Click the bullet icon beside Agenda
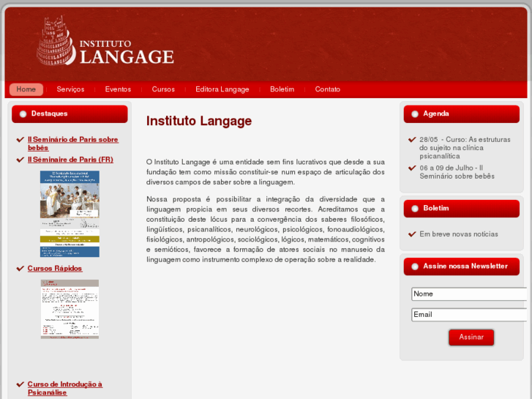 415,114
